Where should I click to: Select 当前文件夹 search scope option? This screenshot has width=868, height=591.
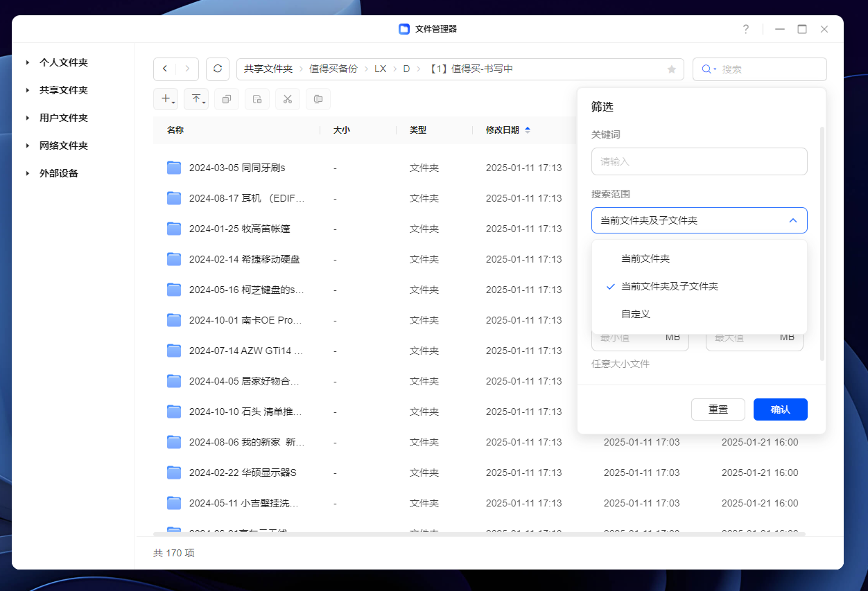point(645,258)
